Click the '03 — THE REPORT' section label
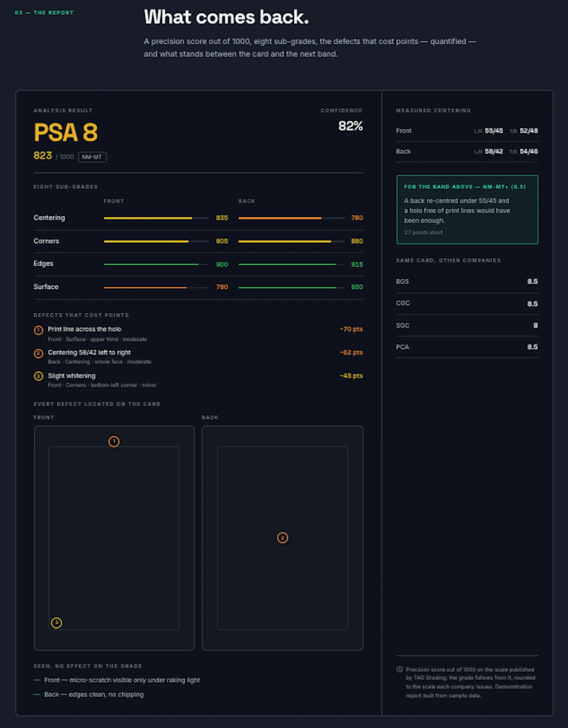The width and height of the screenshot is (568, 728). [44, 13]
